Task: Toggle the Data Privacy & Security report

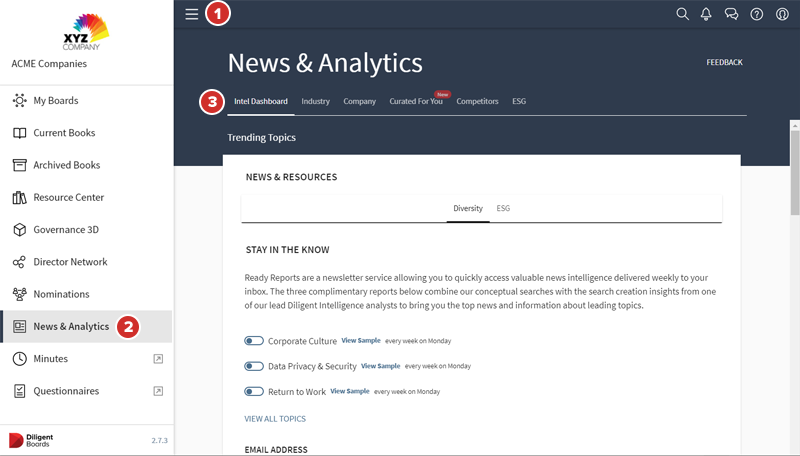Action: coord(253,367)
